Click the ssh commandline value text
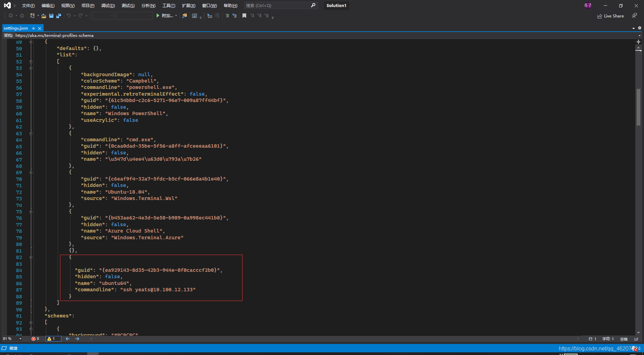Image resolution: width=644 pixels, height=355 pixels. coord(158,290)
